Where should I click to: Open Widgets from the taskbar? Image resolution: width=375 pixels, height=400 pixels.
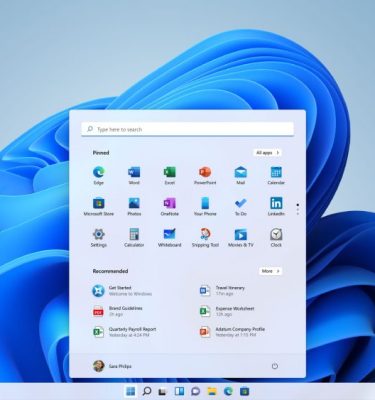[179, 391]
